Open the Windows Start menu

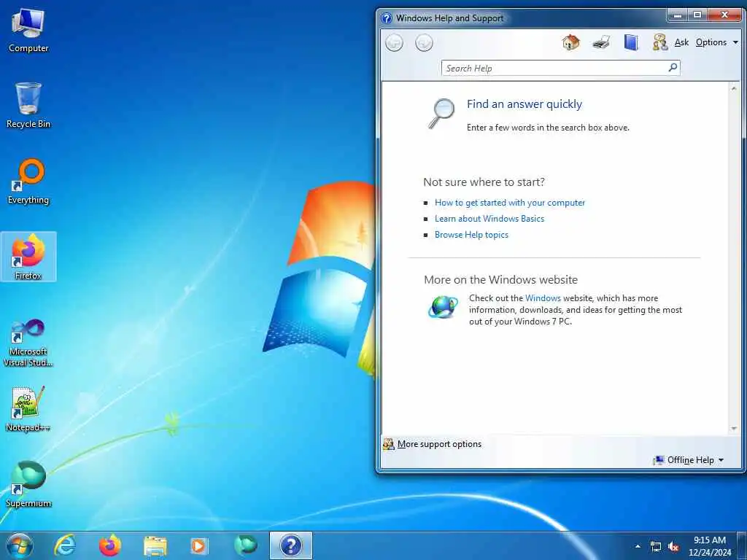click(20, 545)
